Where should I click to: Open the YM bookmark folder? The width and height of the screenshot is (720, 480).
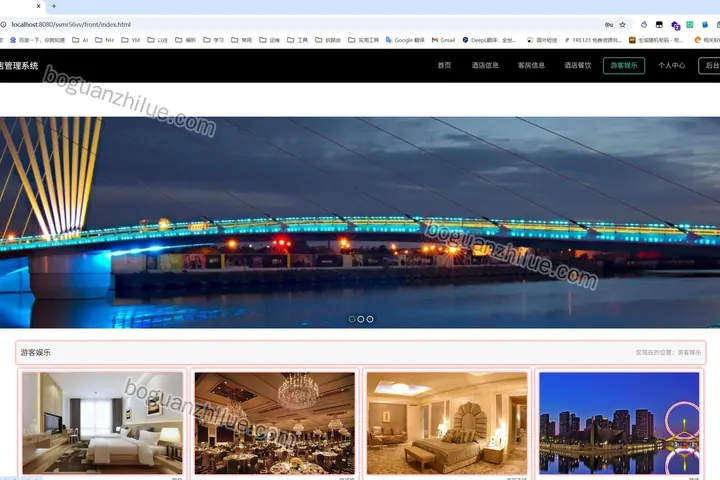point(130,40)
